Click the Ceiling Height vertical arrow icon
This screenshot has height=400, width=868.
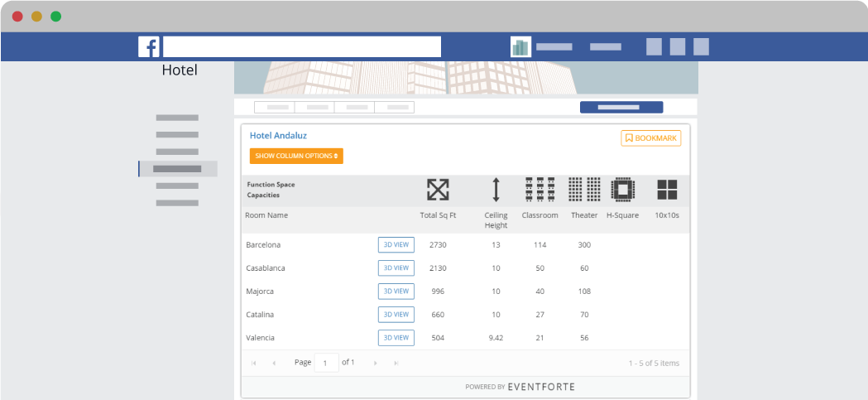(x=496, y=190)
